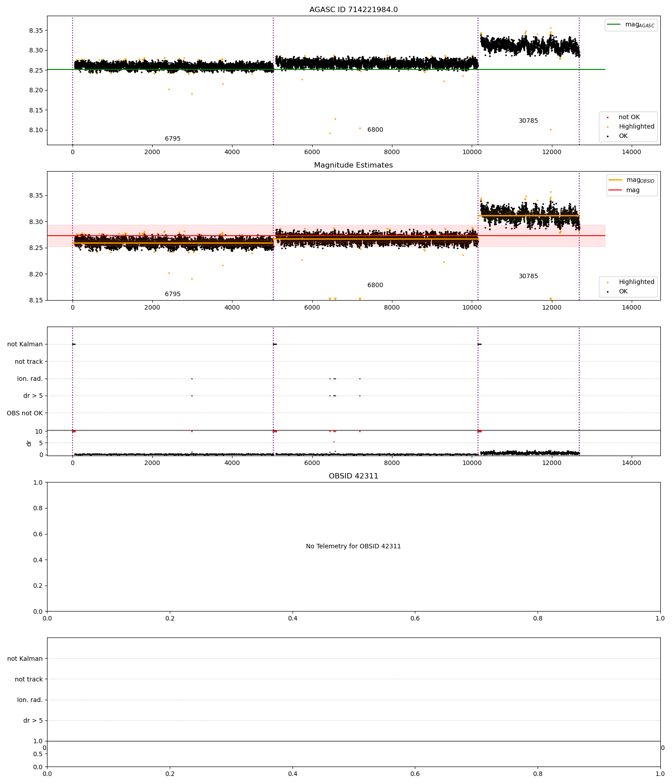The width and height of the screenshot is (672, 784).
Task: Click the 0.4 x-tick under OBSID 42311 panel
Action: pos(293,619)
